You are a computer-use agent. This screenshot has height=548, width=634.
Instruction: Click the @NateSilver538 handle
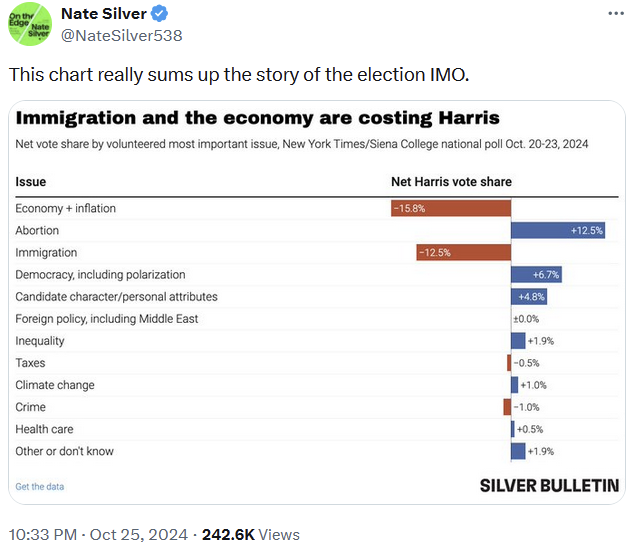coord(121,35)
